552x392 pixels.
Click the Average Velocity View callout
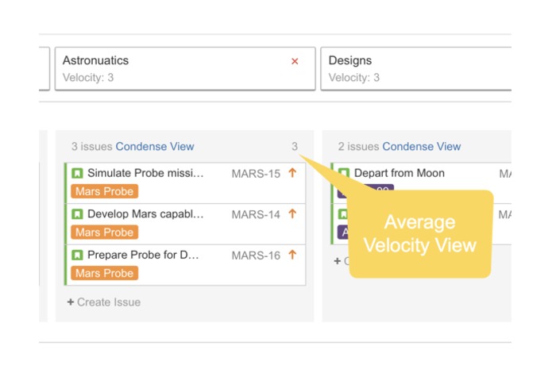point(419,233)
